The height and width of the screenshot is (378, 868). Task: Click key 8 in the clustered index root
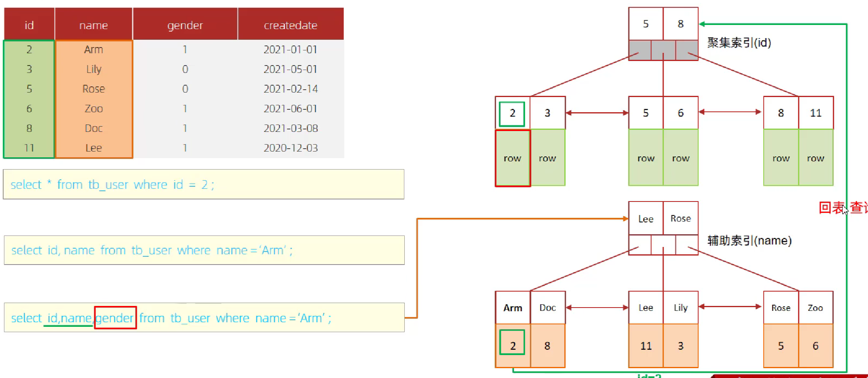tap(680, 24)
